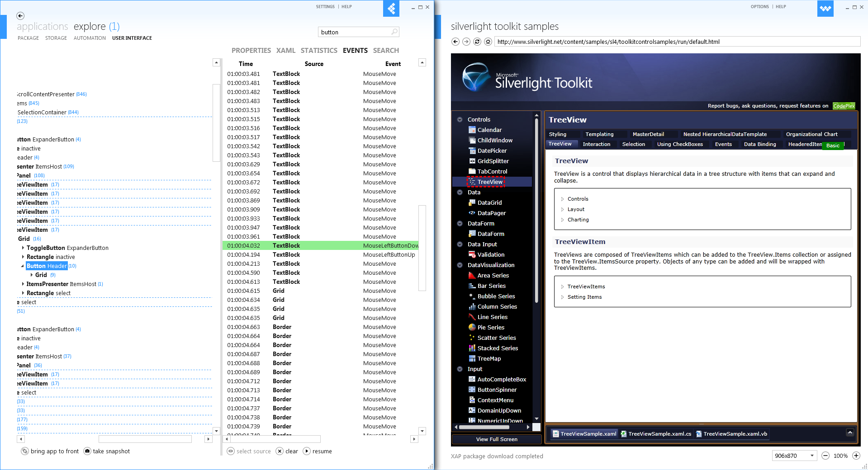868x470 pixels.
Task: Open SETTINGS in explore window
Action: (x=325, y=7)
